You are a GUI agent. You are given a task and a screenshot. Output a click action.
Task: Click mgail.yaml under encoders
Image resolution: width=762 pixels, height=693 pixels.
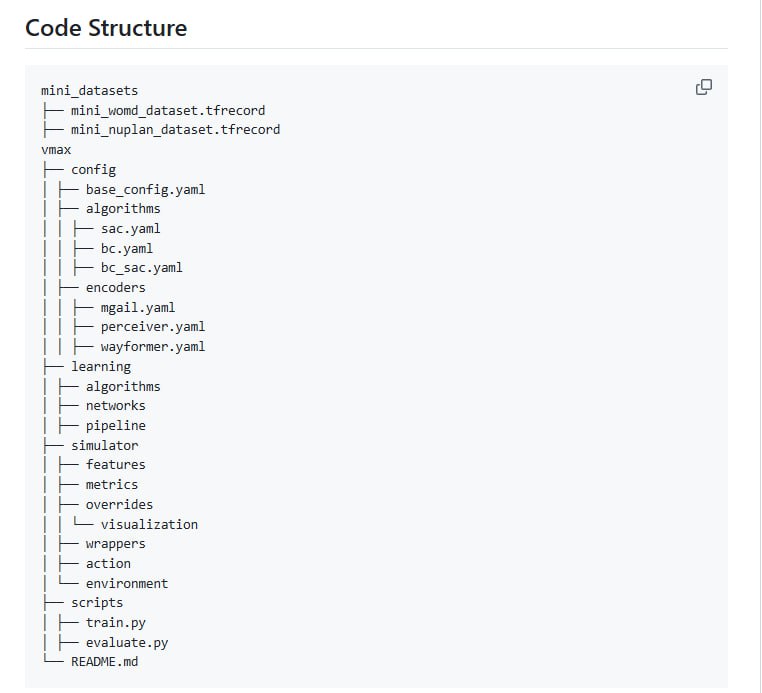tap(137, 307)
